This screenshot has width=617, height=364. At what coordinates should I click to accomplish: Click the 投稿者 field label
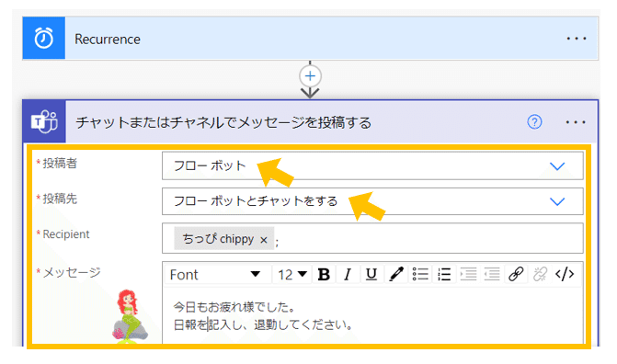pyautogui.click(x=60, y=164)
